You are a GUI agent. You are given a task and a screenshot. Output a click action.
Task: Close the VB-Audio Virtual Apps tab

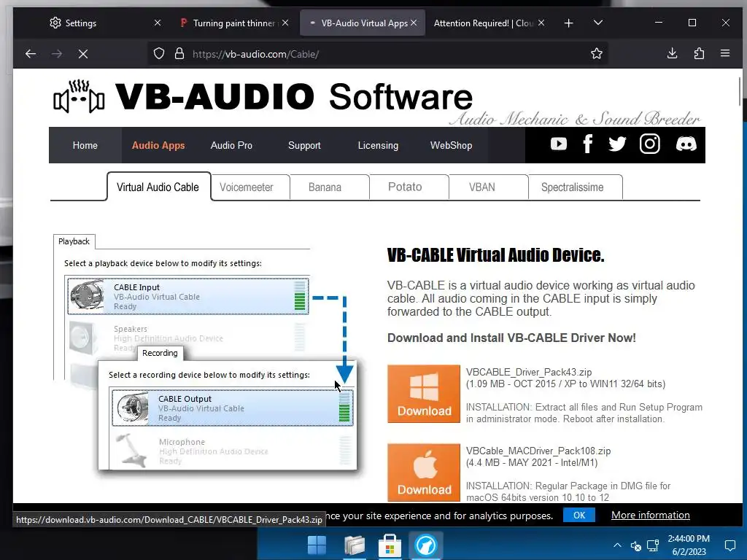click(414, 23)
